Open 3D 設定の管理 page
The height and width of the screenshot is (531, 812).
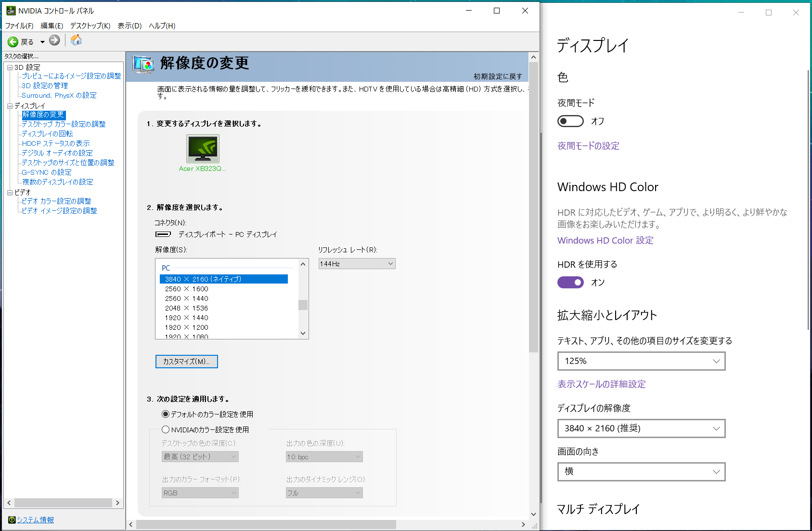coord(45,86)
